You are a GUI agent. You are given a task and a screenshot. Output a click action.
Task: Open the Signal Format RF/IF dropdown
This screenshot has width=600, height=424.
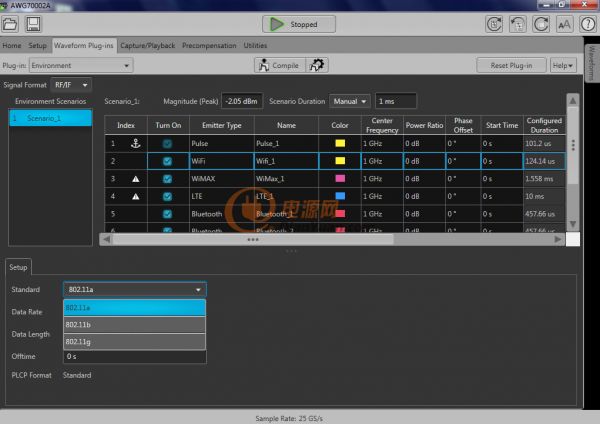click(x=71, y=85)
